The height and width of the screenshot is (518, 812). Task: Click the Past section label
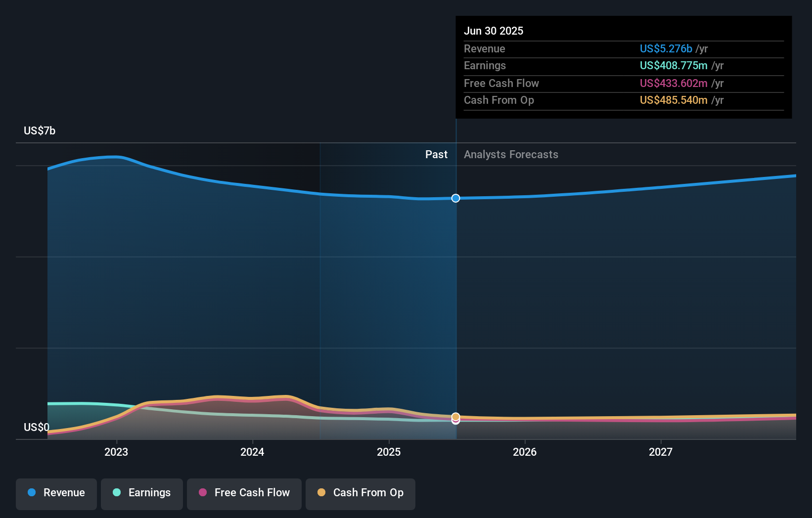pos(436,155)
